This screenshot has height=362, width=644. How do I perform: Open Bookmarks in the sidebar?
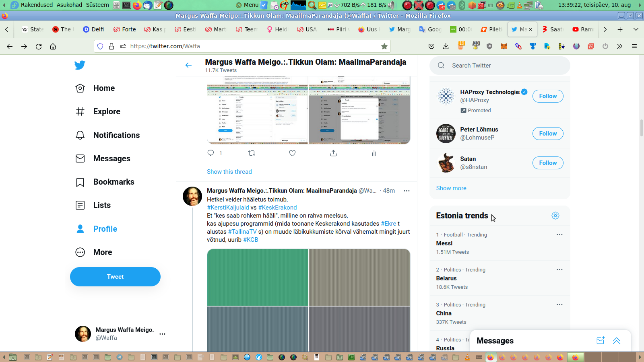[x=105, y=182]
